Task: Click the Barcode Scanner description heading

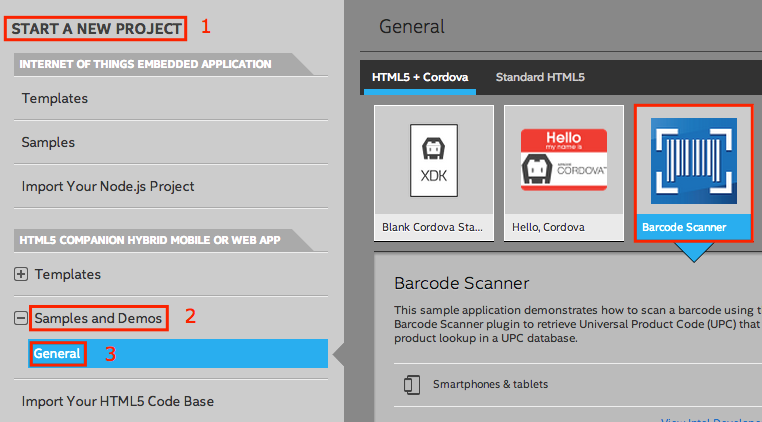Action: click(x=462, y=283)
